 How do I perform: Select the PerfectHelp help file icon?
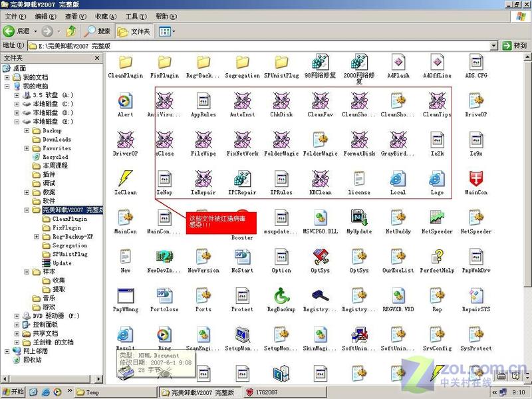pyautogui.click(x=437, y=257)
